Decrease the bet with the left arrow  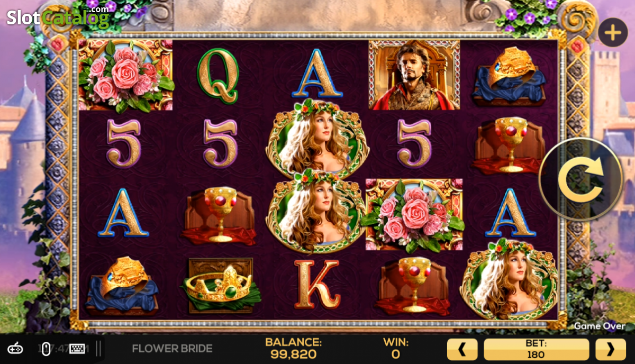coord(462,349)
